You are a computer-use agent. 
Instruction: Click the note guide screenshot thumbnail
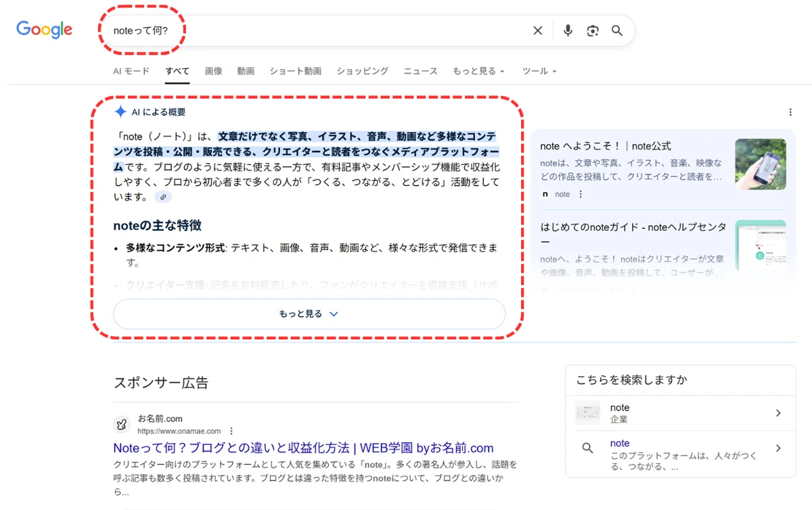761,246
